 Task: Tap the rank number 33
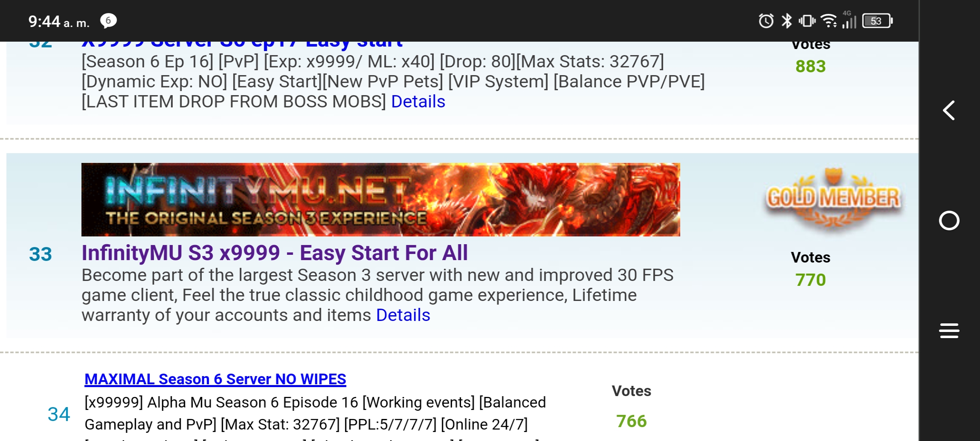[x=40, y=254]
